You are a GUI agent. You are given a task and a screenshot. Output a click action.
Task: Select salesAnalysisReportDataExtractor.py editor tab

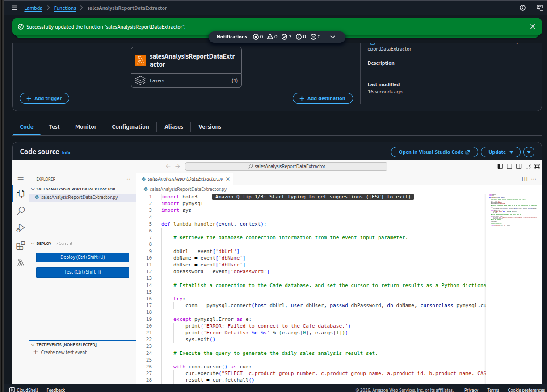pos(185,179)
